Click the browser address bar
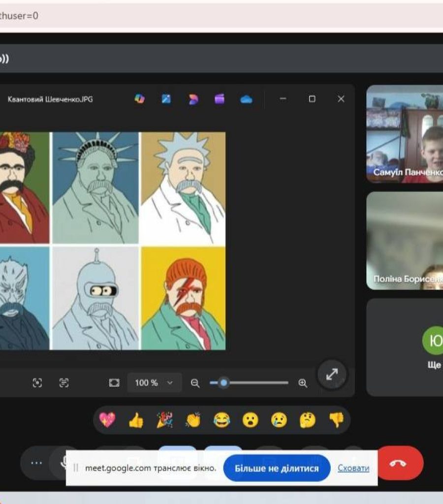Viewport: 443px width, 504px height. [x=221, y=15]
